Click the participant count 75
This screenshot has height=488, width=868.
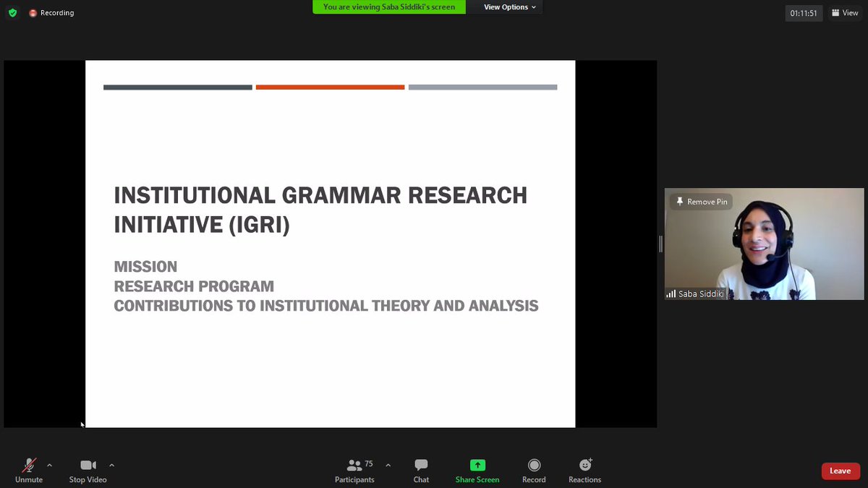coord(369,463)
